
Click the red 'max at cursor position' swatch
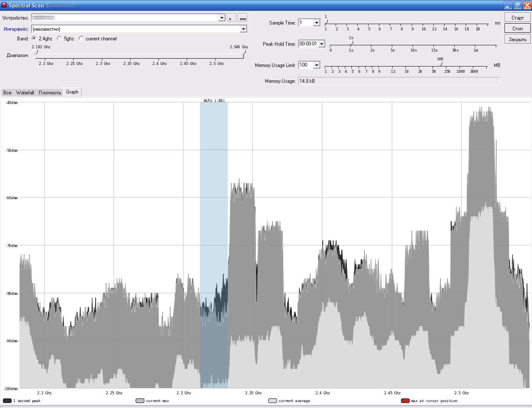(405, 401)
